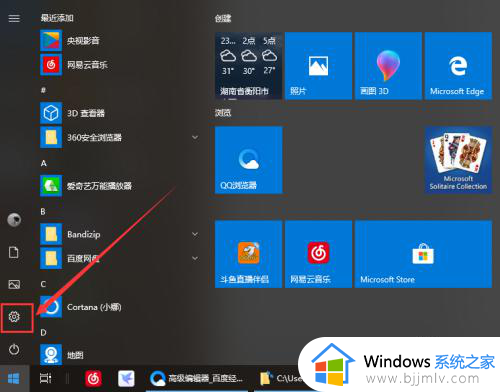Click the 创建 tile group heading
Viewport: 500px width, 392px height.
pos(223,18)
